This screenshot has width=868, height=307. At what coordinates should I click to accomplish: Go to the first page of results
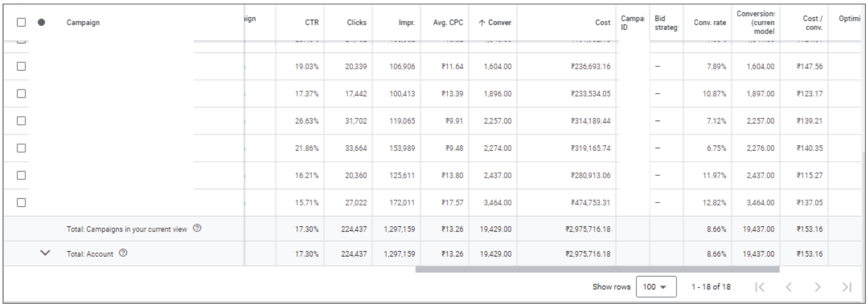coord(761,287)
